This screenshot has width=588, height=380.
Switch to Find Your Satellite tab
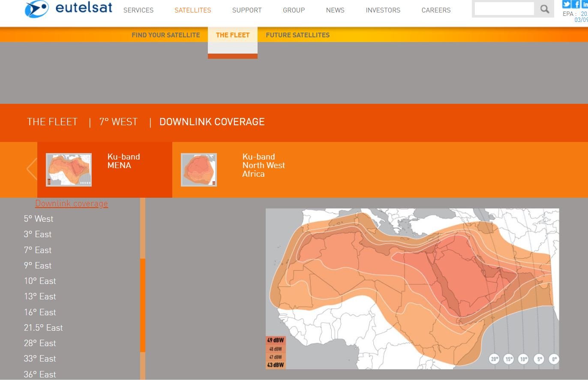click(x=165, y=35)
